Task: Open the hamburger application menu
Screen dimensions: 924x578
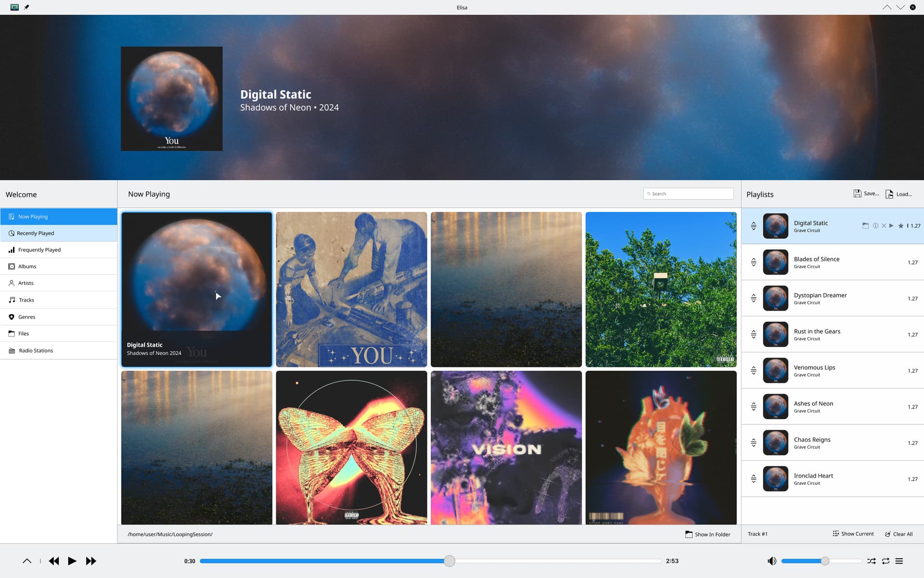Action: 899,561
